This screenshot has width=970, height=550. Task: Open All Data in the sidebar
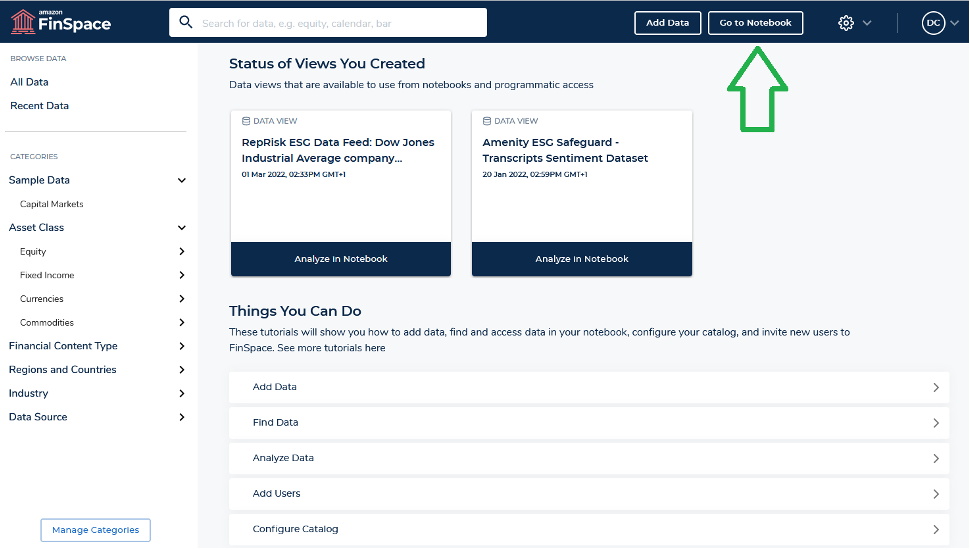coord(29,82)
